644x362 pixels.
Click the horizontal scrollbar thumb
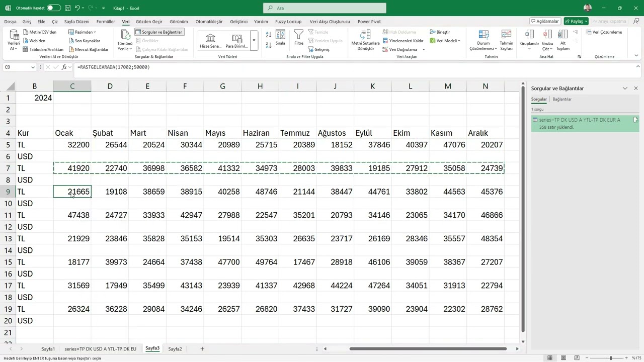pos(428,349)
